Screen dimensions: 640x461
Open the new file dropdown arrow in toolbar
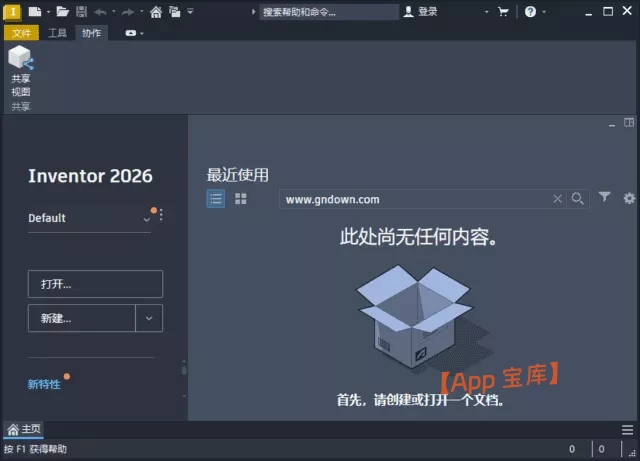(48, 12)
